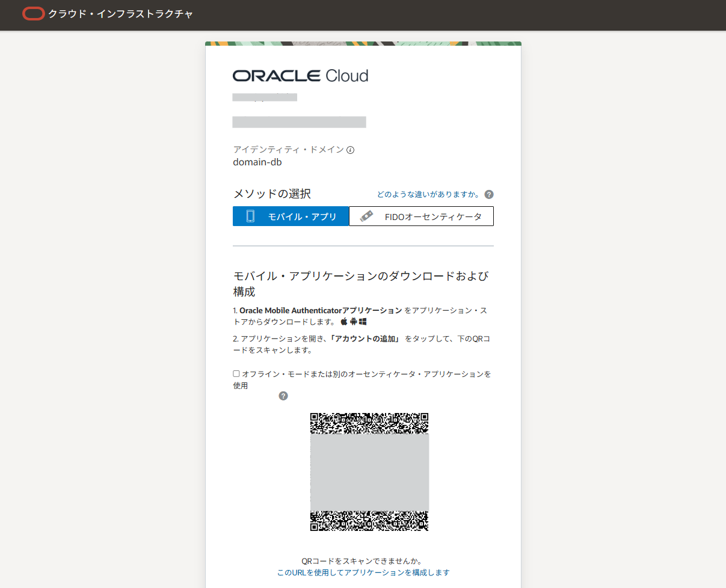Enable the オフライン・モード checkbox
The image size is (726, 588).
coord(236,373)
